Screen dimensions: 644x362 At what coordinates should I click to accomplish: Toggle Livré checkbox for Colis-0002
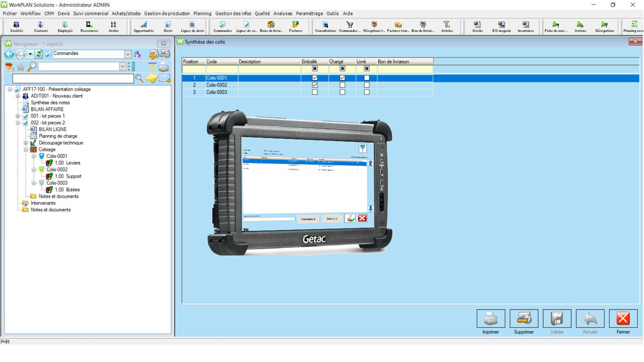click(367, 85)
